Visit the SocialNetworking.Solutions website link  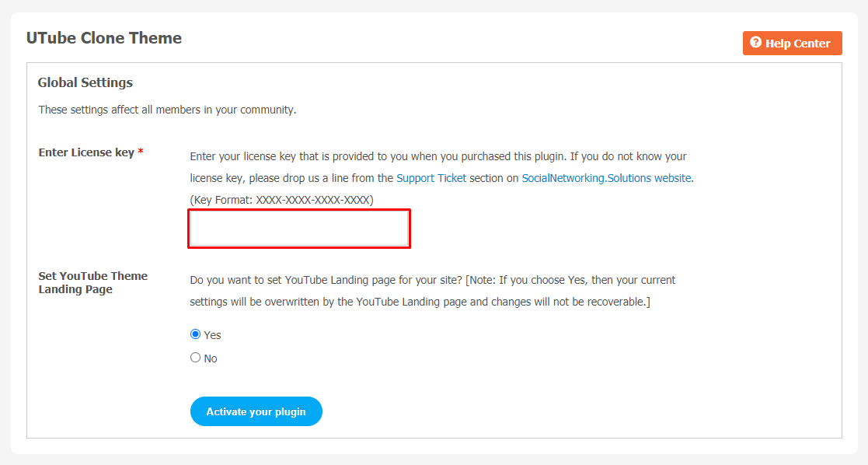[606, 178]
